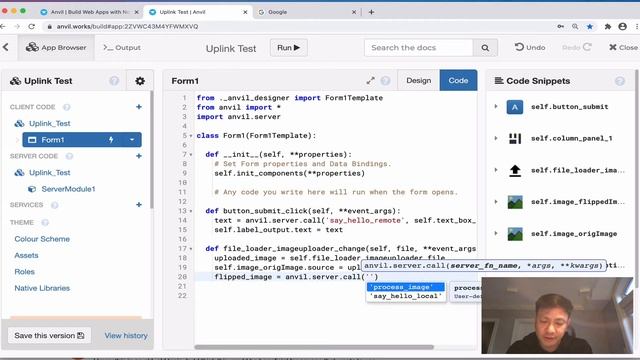Viewport: 640px width, 360px height.
Task: Open the browser profile avatar
Action: tap(622, 27)
